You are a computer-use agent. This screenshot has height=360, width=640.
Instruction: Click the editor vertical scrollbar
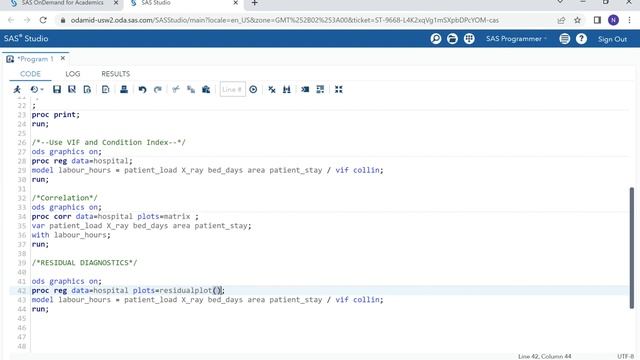point(632,247)
